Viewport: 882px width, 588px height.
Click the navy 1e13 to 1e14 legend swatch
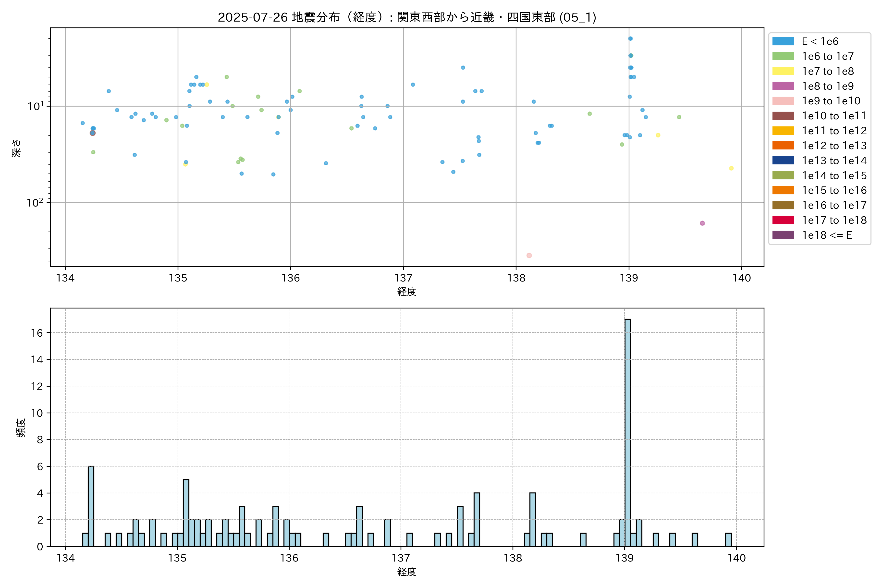pyautogui.click(x=783, y=160)
